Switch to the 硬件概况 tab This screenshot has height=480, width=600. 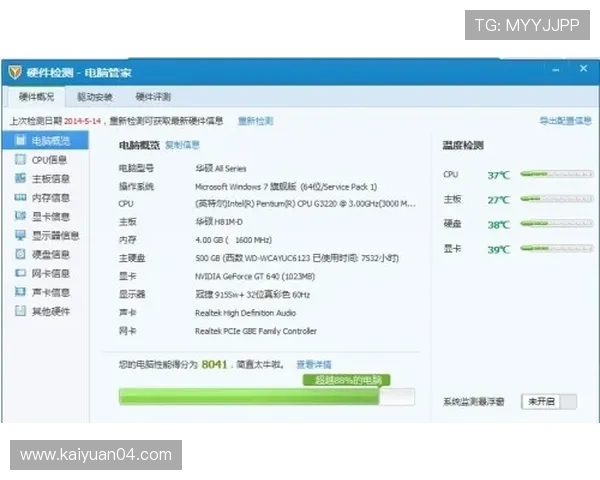(36, 97)
